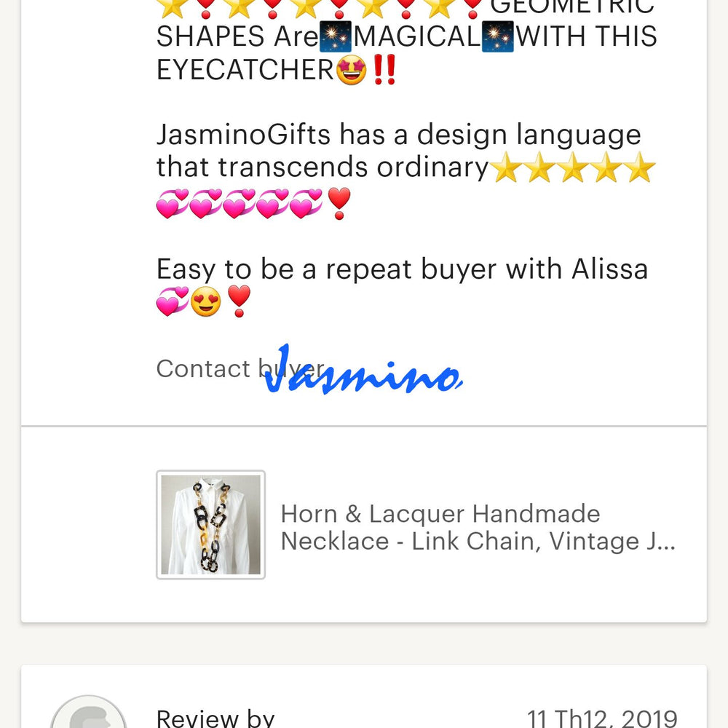Screen dimensions: 728x728
Task: Click the heart exclamation emoji after heart-eyes face
Action: (239, 301)
